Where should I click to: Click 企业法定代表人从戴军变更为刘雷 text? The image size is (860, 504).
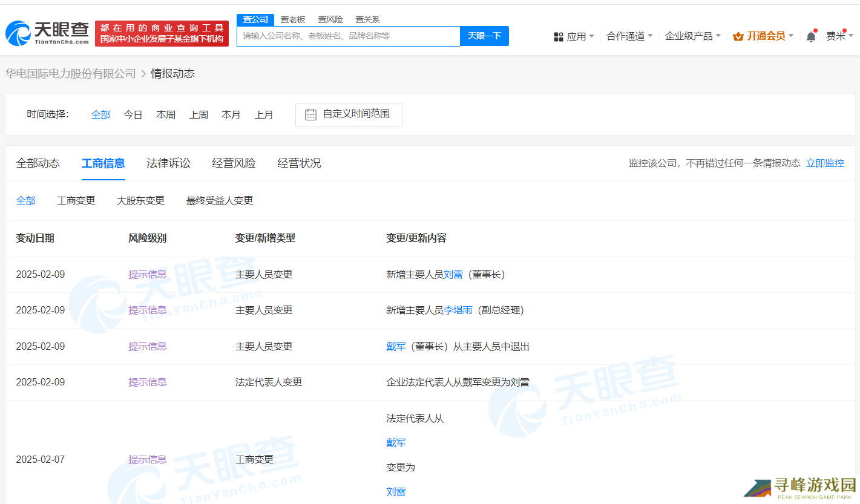pos(458,382)
